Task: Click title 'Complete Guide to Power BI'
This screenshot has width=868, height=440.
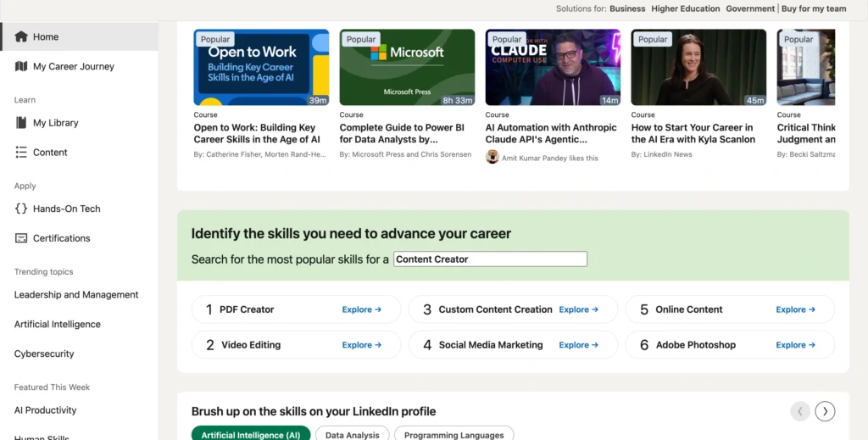Action: [x=402, y=133]
